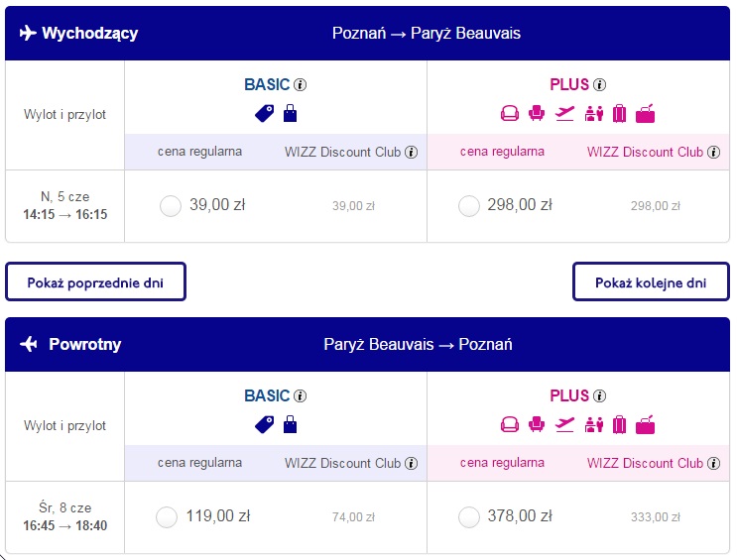Screen dimensions: 737x560
Task: Click the pink suitcase icon under return PLUS
Action: click(x=620, y=425)
